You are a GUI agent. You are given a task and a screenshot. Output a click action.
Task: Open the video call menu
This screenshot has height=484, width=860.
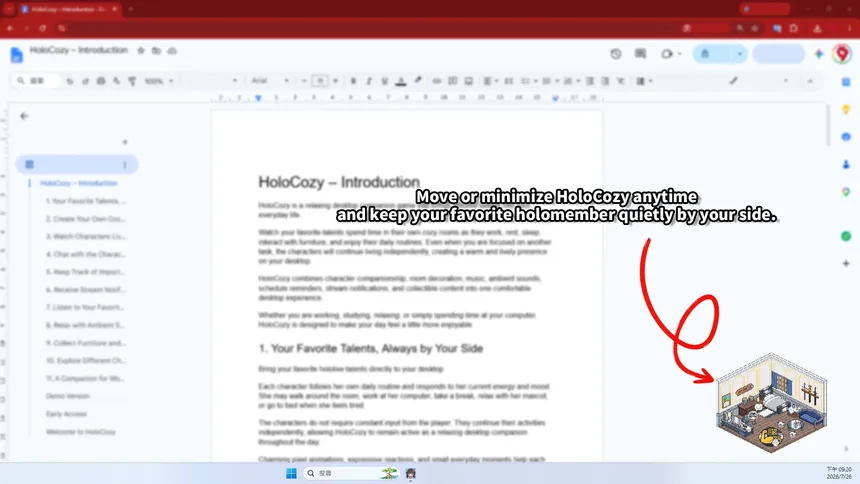pos(671,54)
